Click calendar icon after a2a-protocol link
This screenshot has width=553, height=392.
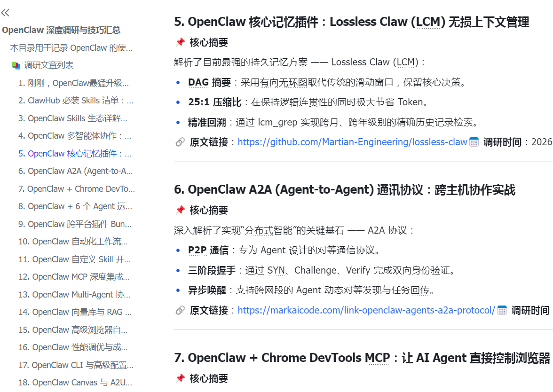[502, 310]
